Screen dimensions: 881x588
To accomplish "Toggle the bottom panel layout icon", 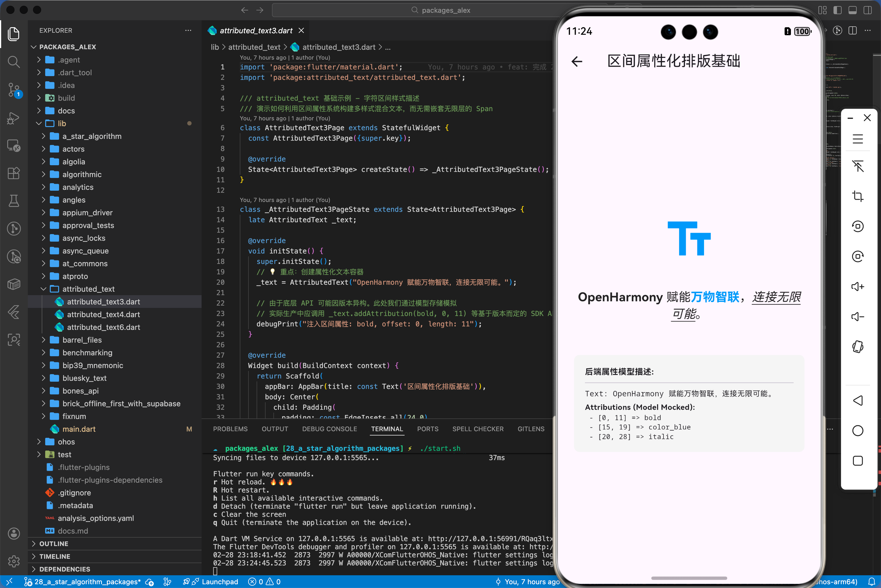I will pyautogui.click(x=852, y=10).
